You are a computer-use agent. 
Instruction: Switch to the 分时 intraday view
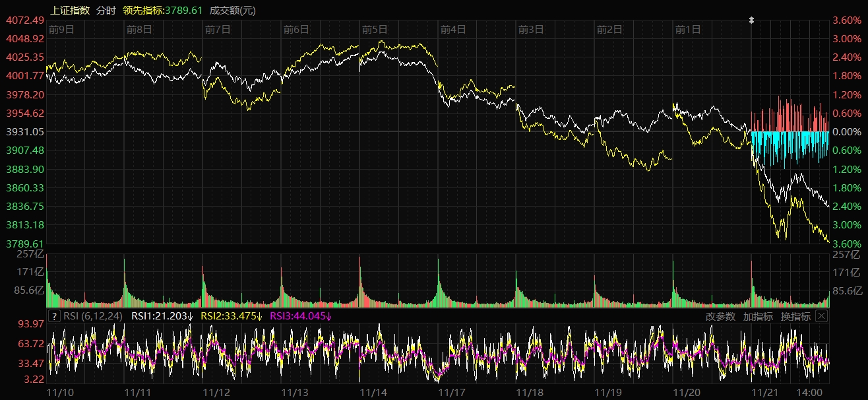(106, 10)
